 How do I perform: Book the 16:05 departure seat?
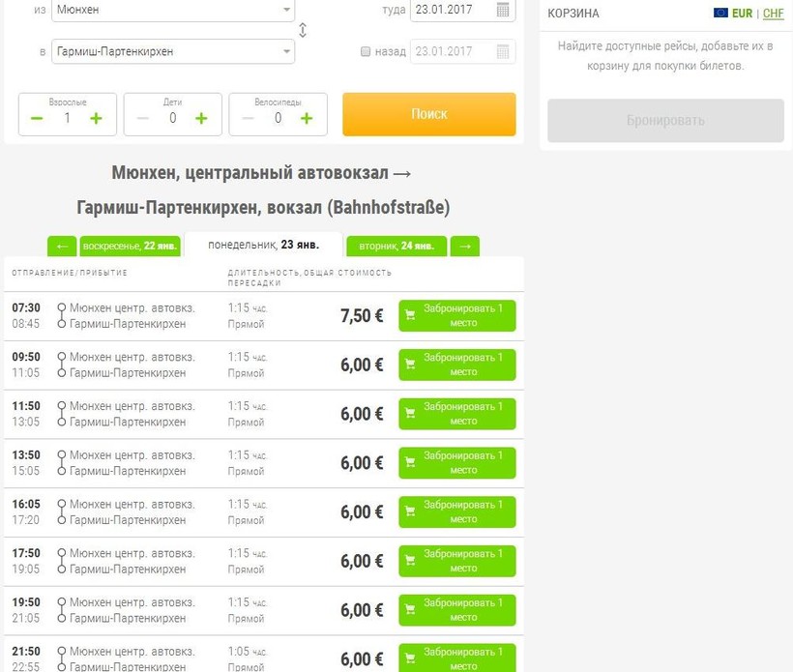tap(457, 512)
